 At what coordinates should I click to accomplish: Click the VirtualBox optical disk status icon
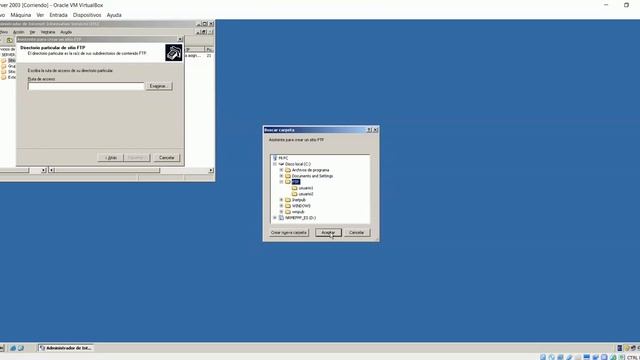pos(551,357)
